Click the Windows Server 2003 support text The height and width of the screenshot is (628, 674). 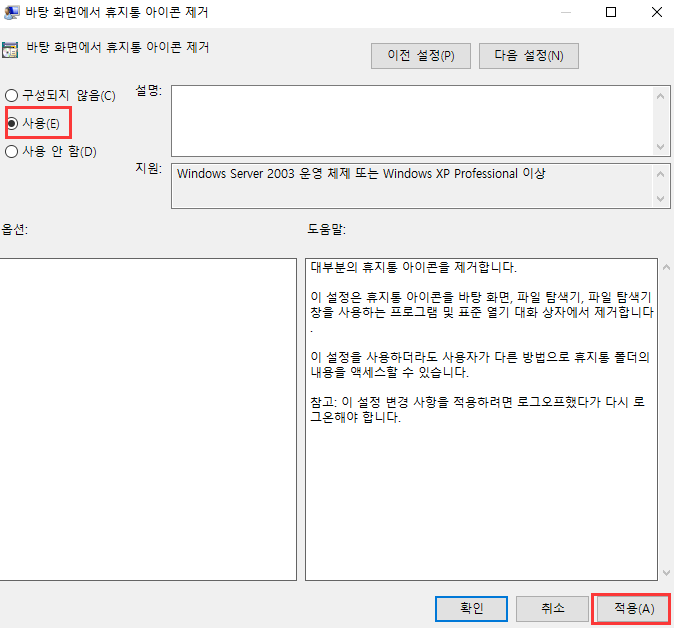click(x=361, y=174)
